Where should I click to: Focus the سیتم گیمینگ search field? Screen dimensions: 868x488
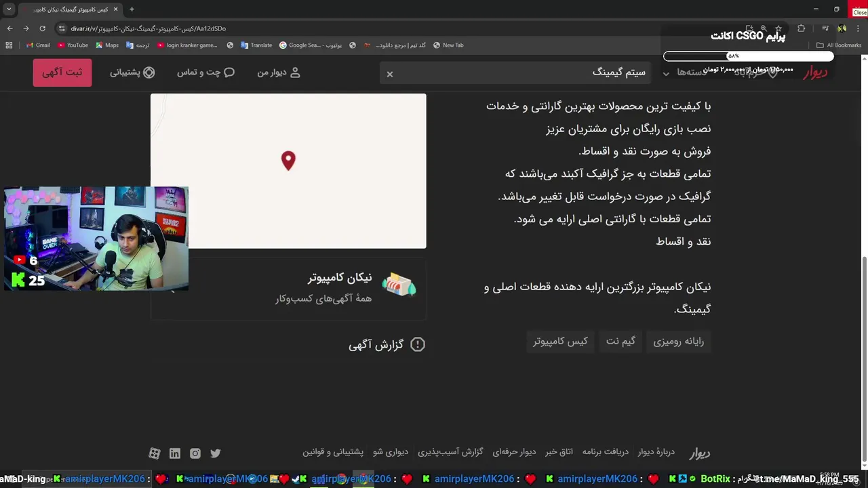[x=515, y=73]
